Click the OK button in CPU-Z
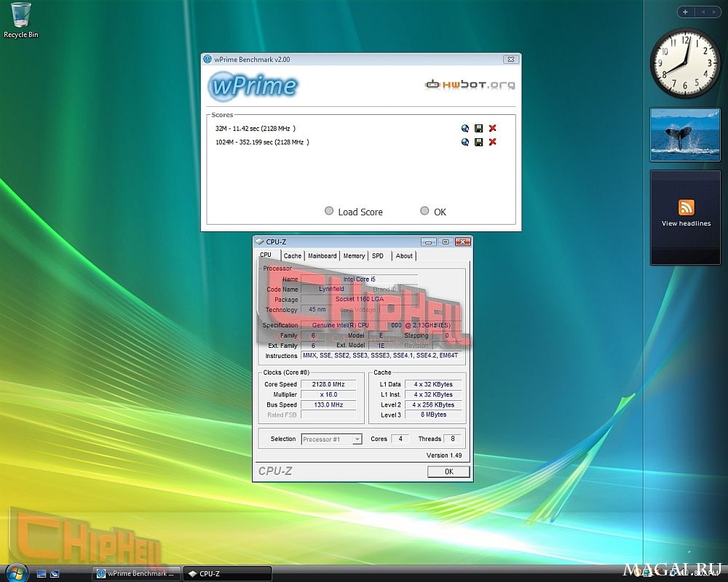728x582 pixels. tap(448, 471)
